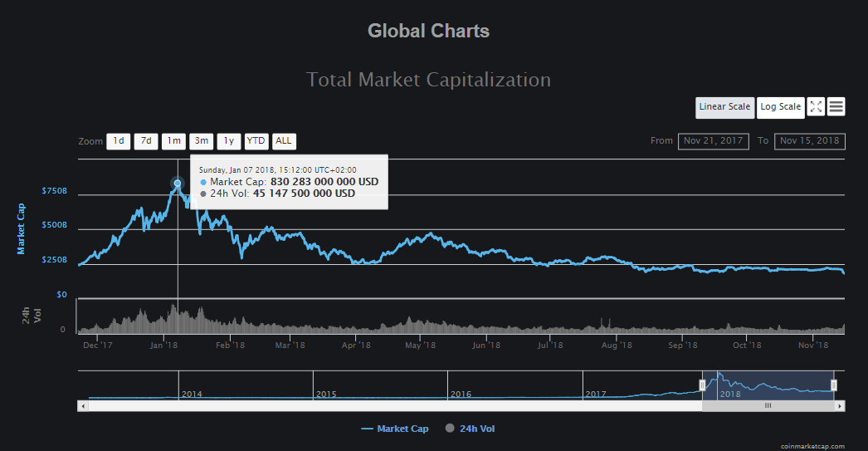
Task: Edit the From date field
Action: coord(714,141)
